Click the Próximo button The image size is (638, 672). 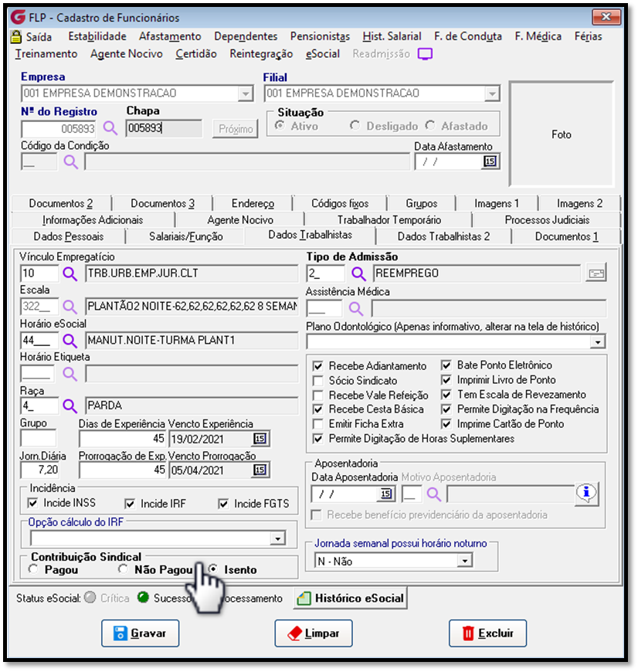tap(236, 128)
